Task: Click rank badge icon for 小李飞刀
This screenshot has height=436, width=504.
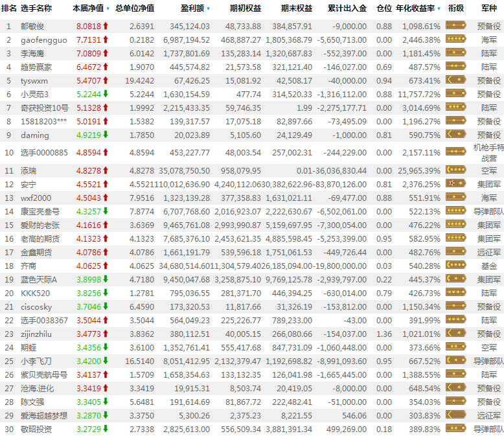Action: click(x=456, y=360)
